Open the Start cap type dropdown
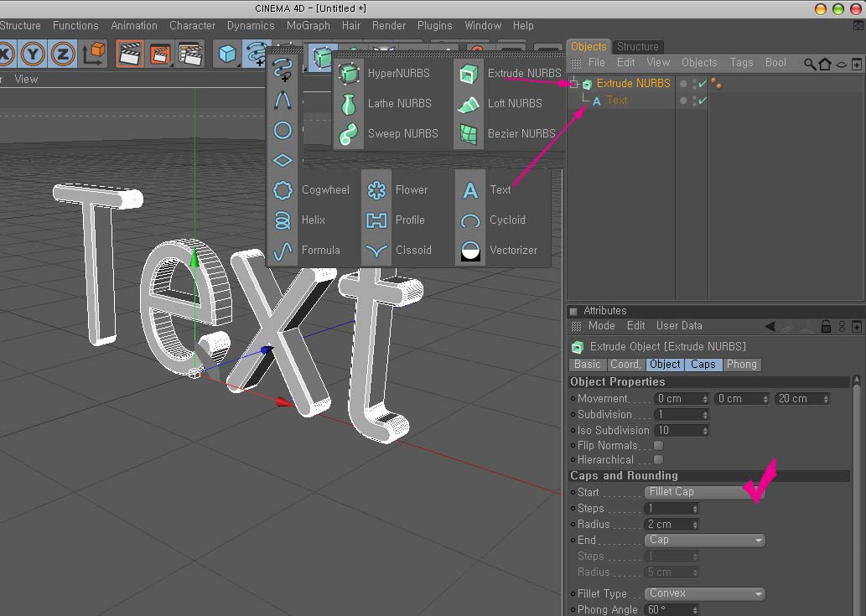 [x=705, y=492]
